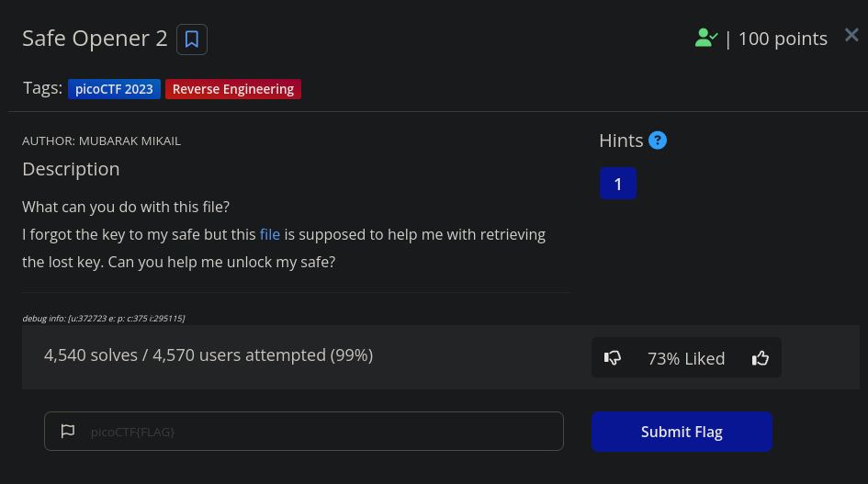
Task: Submit the flag
Action: (x=682, y=432)
